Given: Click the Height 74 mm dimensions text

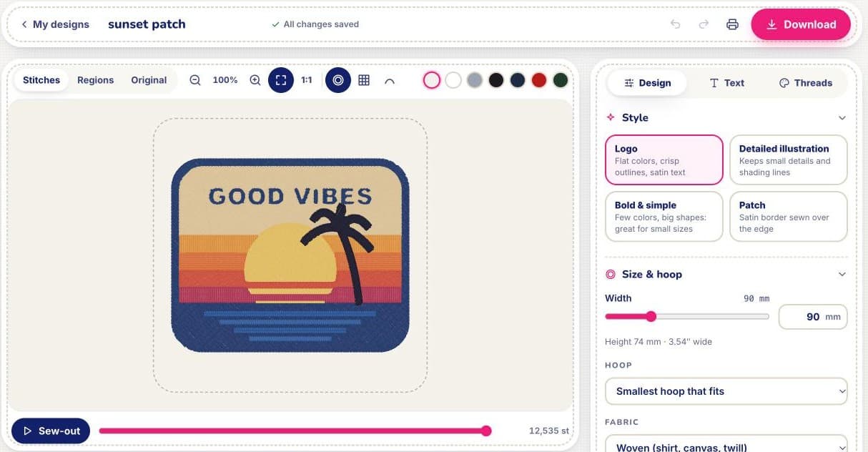Looking at the screenshot, I should point(659,342).
